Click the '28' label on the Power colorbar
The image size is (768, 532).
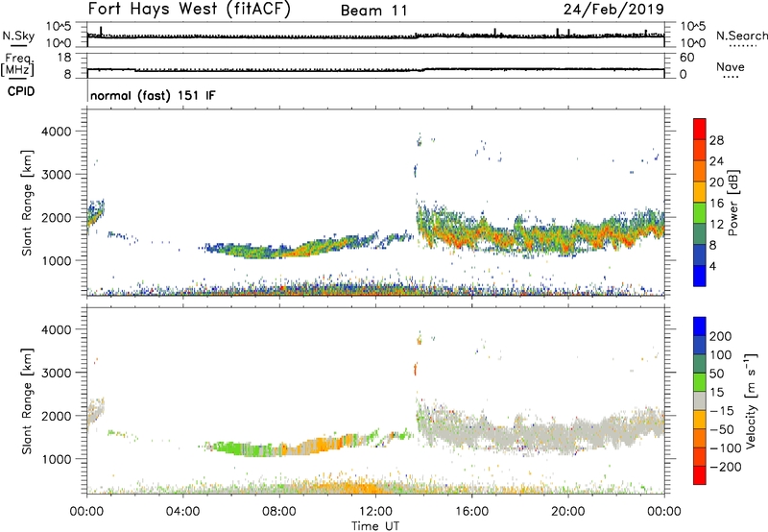tap(716, 140)
